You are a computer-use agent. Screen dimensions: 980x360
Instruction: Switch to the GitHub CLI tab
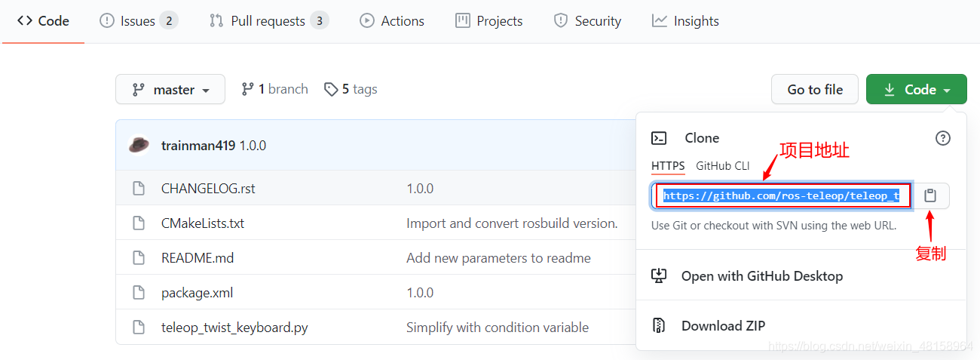click(723, 166)
